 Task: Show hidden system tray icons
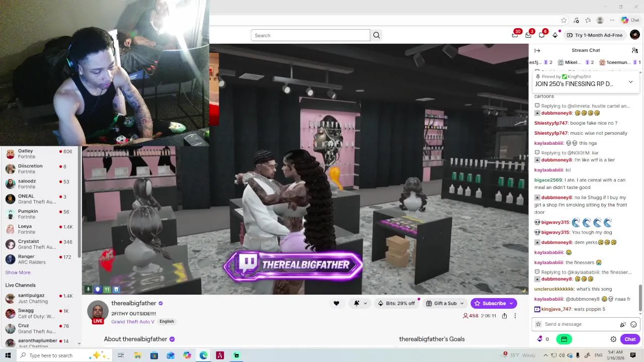click(546, 355)
